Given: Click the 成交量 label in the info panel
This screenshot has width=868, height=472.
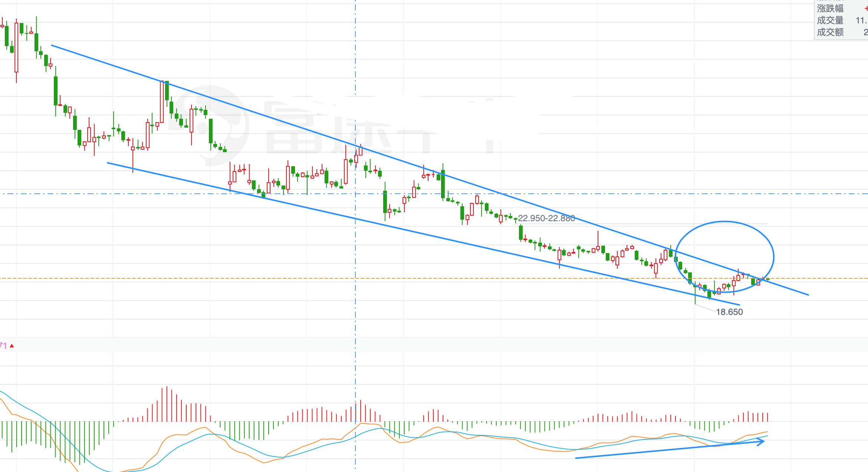Looking at the screenshot, I should (830, 20).
